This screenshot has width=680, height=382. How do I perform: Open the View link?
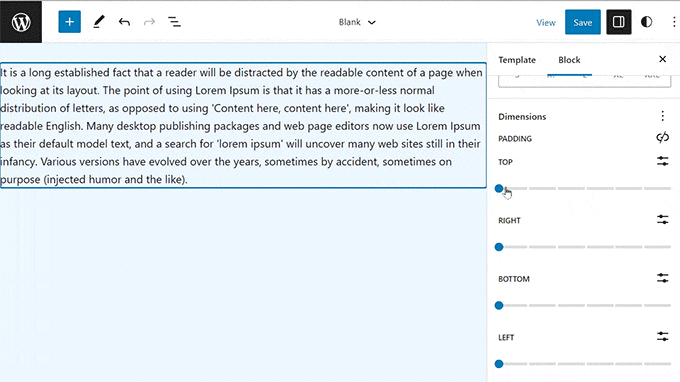click(x=546, y=23)
